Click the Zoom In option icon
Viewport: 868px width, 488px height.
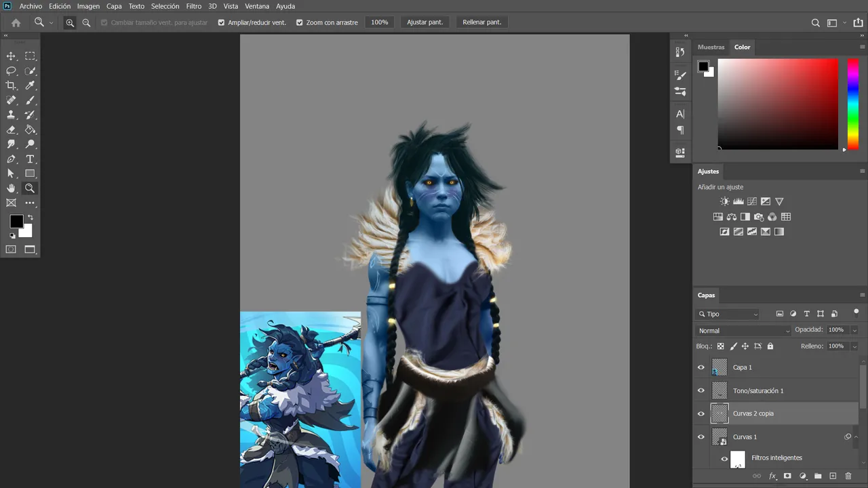point(70,22)
